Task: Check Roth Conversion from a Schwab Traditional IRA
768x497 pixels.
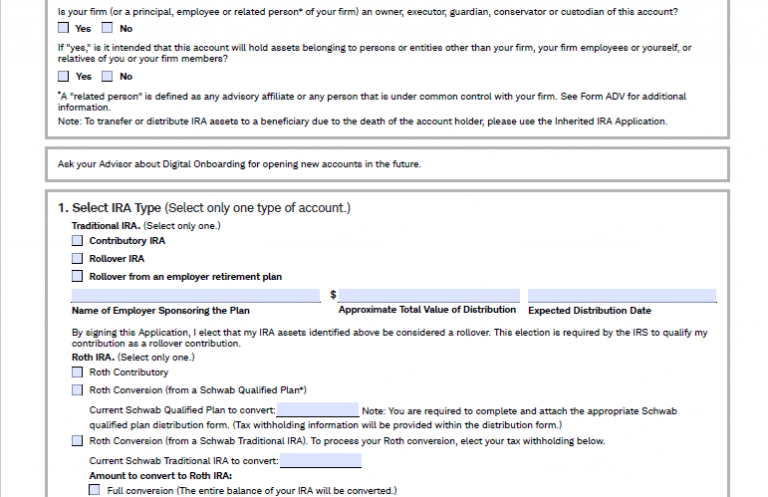Action: tap(77, 440)
